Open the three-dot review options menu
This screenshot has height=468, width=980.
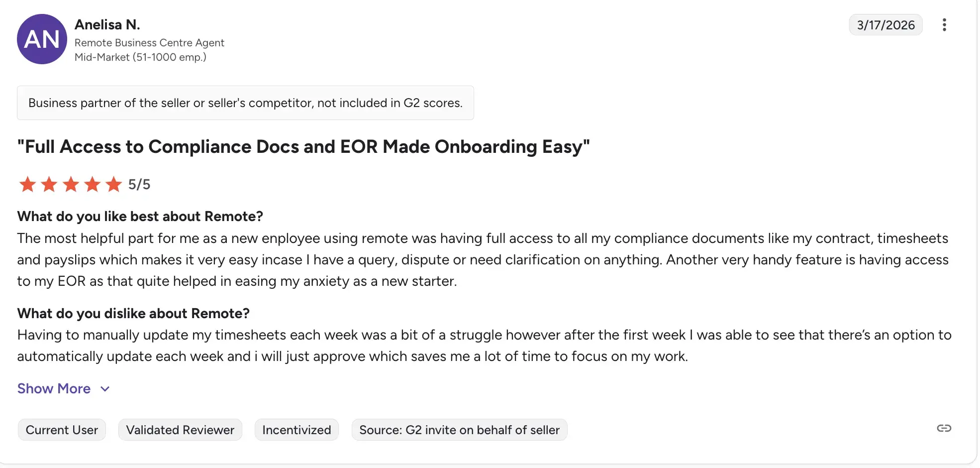pos(944,25)
